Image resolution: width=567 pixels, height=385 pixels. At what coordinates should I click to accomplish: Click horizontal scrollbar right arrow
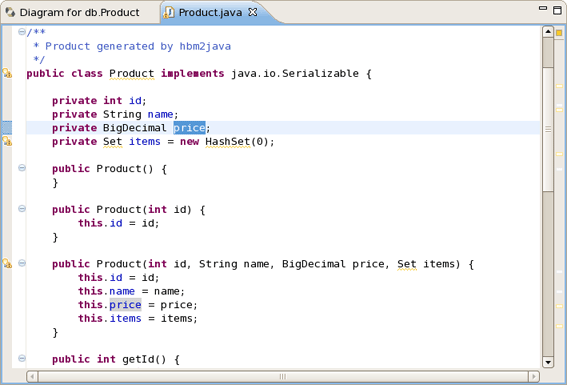click(x=534, y=377)
